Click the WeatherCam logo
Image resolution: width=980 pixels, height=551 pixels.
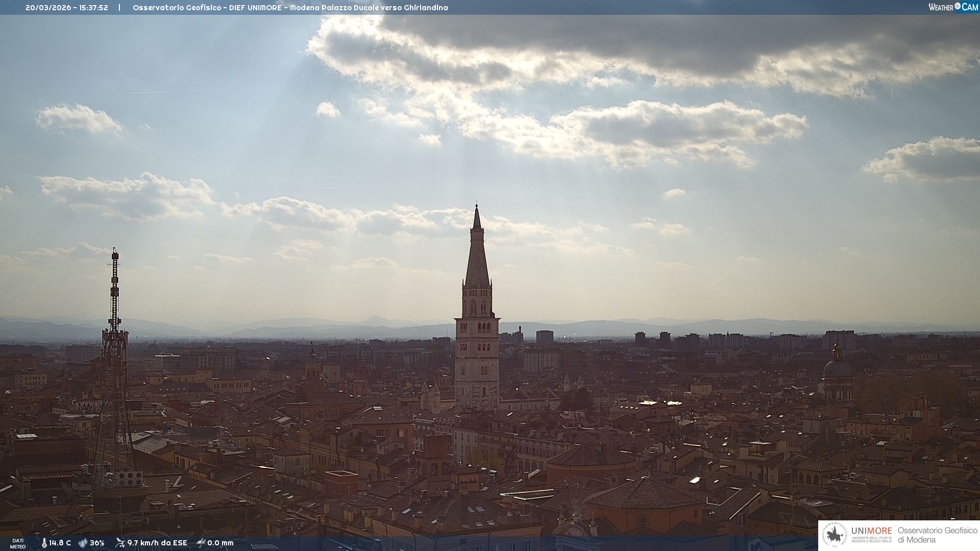click(952, 7)
